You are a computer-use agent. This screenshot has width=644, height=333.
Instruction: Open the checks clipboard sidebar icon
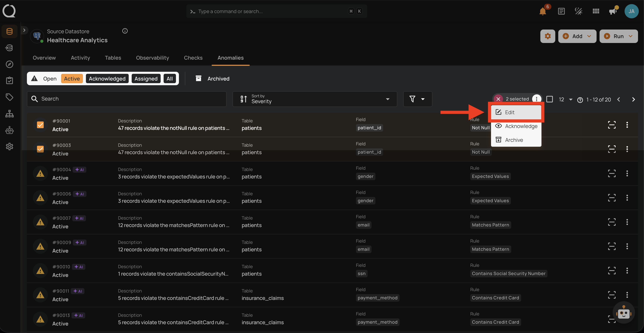click(x=10, y=81)
